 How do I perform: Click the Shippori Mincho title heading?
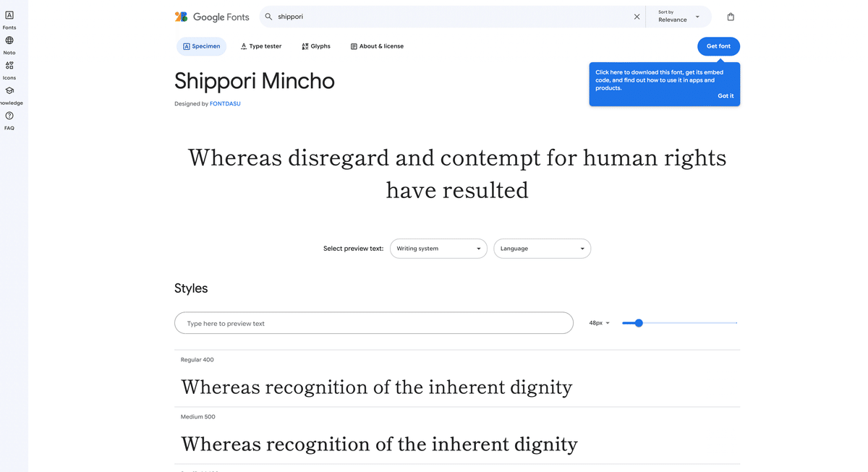pos(255,81)
